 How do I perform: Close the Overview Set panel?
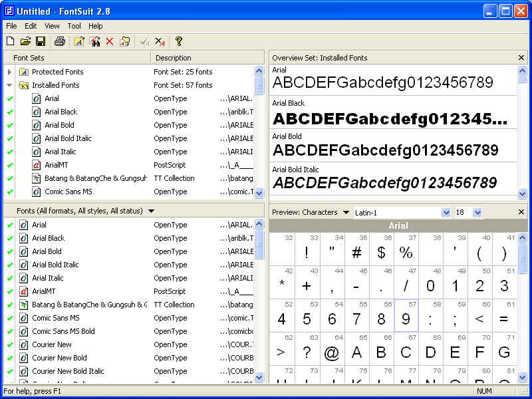point(521,58)
